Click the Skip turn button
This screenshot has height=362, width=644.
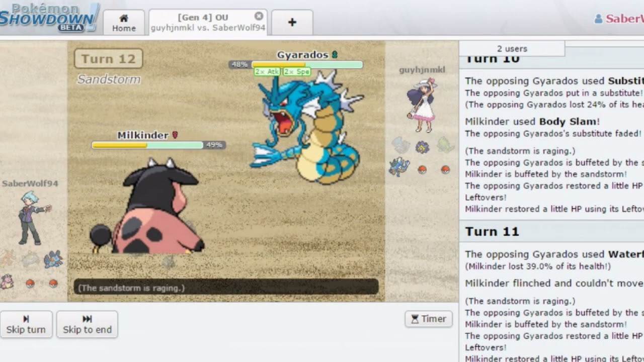click(x=26, y=324)
